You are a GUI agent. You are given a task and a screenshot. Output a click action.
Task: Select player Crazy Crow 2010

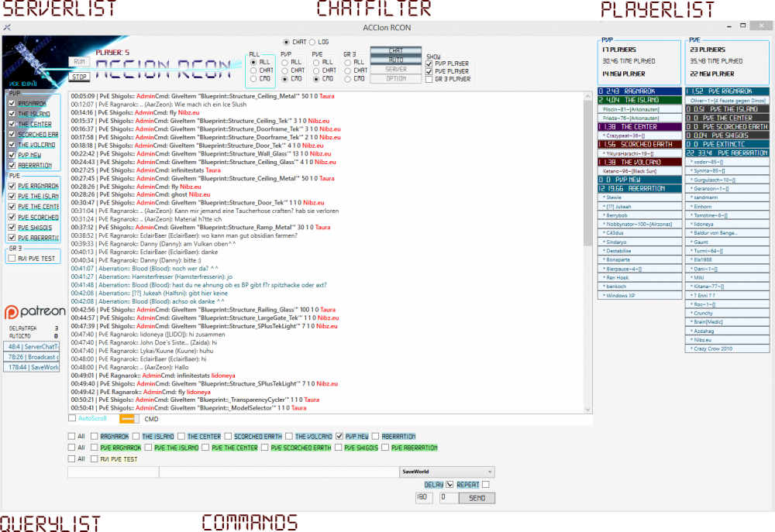(727, 348)
